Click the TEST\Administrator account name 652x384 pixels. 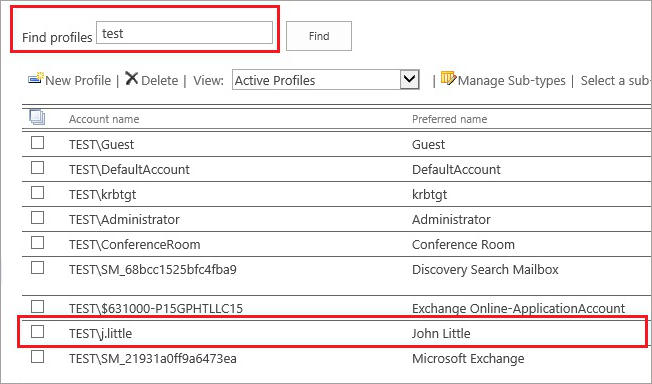point(124,219)
